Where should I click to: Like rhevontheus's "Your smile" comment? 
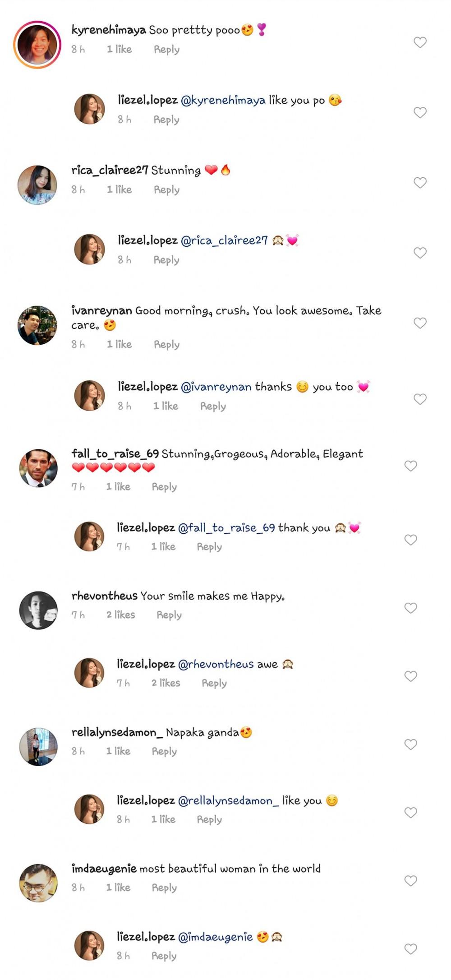(x=410, y=608)
